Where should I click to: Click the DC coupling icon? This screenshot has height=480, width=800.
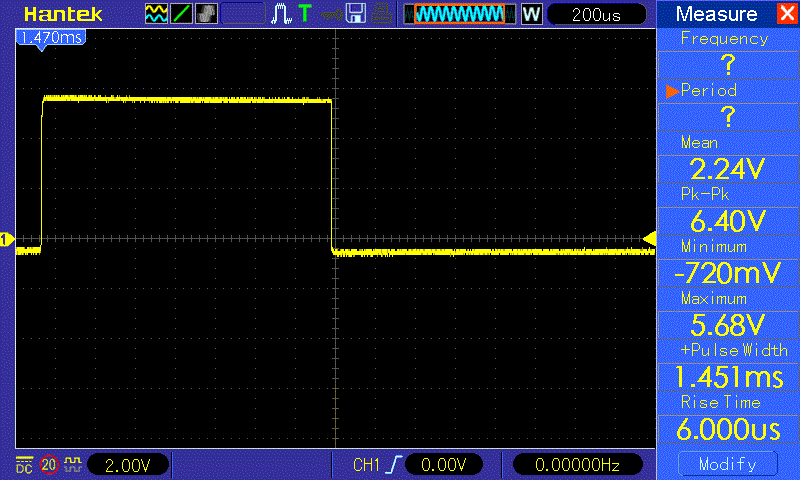coord(24,464)
